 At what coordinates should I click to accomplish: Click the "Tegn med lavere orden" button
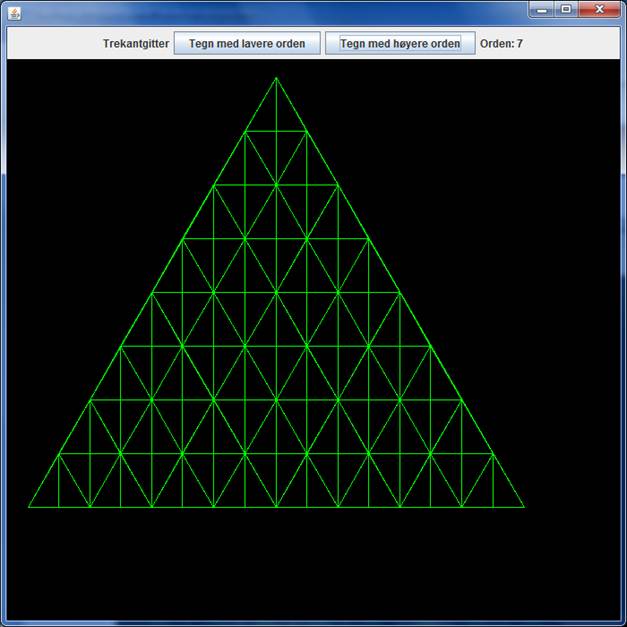coord(247,43)
